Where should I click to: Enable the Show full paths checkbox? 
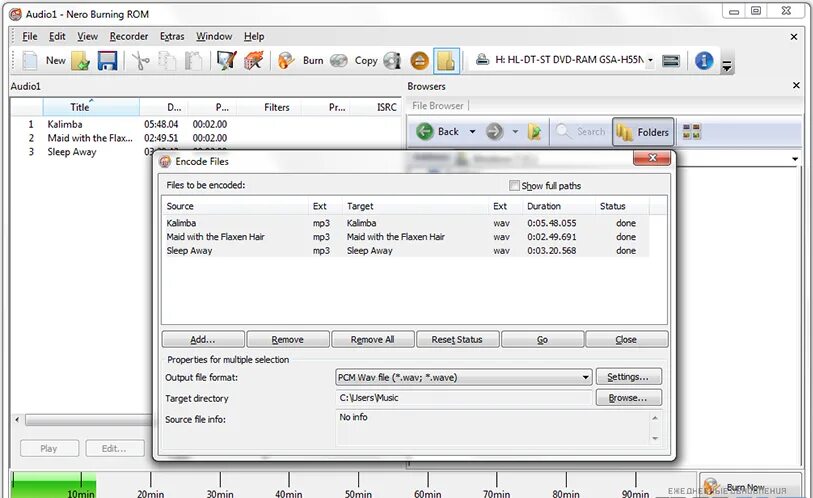(514, 185)
